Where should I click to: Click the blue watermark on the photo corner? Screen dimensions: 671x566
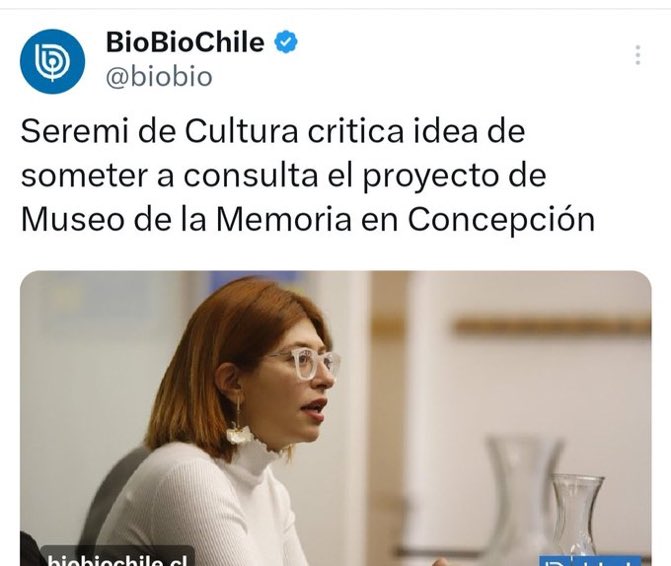pos(590,561)
